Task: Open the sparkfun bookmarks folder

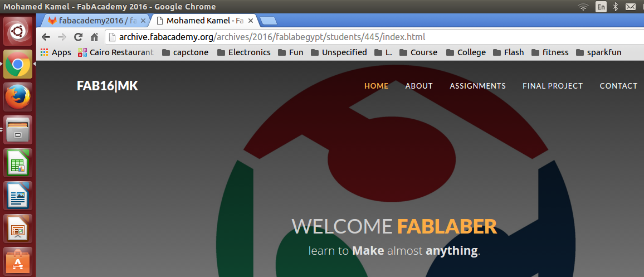Action: pyautogui.click(x=599, y=52)
